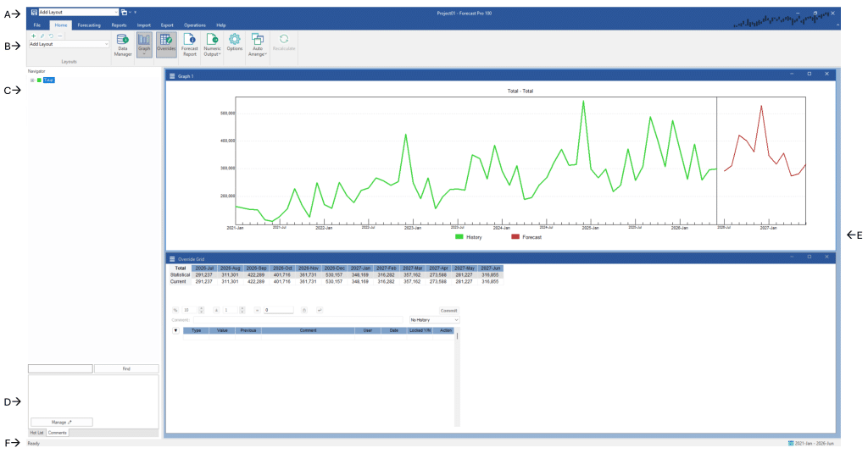868x459 pixels.
Task: Click the green plus add layout icon
Action: point(33,36)
